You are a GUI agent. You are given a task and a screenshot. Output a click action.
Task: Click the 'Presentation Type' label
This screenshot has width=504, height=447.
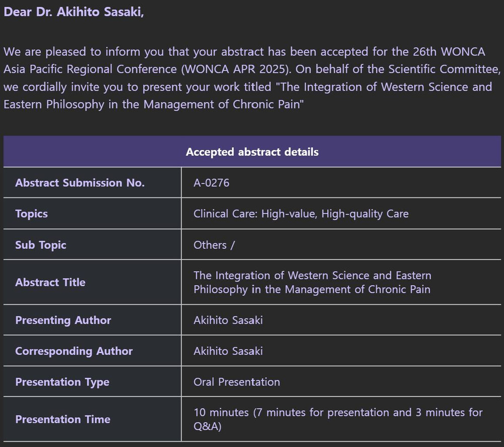(62, 382)
